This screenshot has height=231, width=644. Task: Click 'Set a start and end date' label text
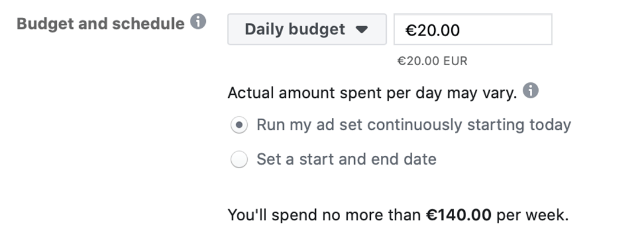point(346,159)
